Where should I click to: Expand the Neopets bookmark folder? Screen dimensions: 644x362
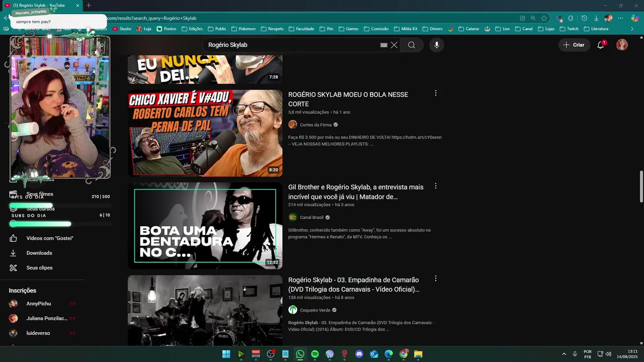[x=272, y=29]
